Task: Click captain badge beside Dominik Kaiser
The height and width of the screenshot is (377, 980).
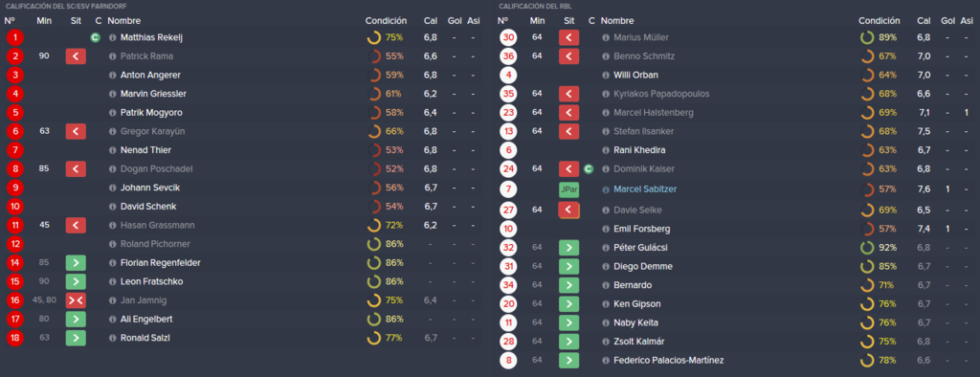Action: pos(589,168)
